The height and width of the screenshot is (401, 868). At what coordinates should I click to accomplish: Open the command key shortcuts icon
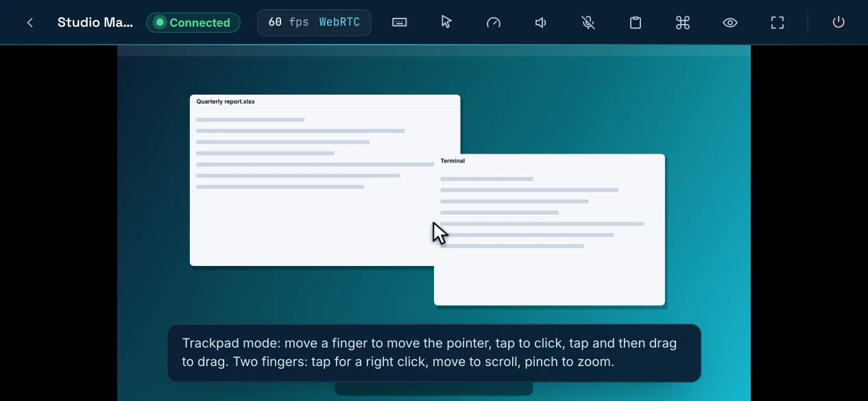point(683,23)
